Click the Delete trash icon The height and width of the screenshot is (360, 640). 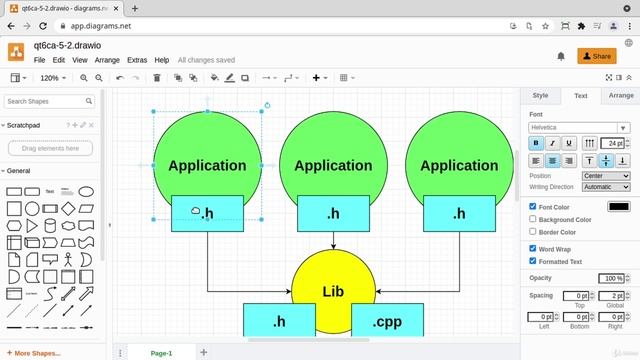point(157,78)
